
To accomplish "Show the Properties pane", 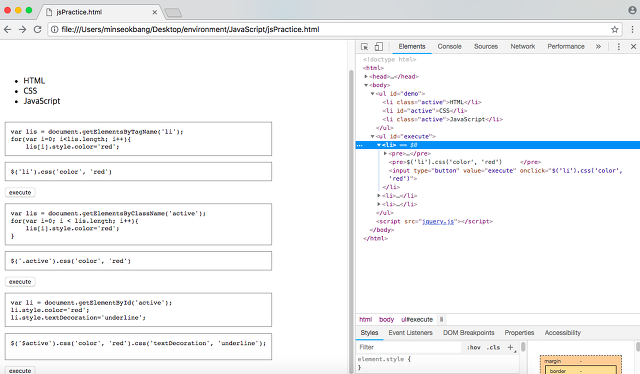I will point(519,333).
